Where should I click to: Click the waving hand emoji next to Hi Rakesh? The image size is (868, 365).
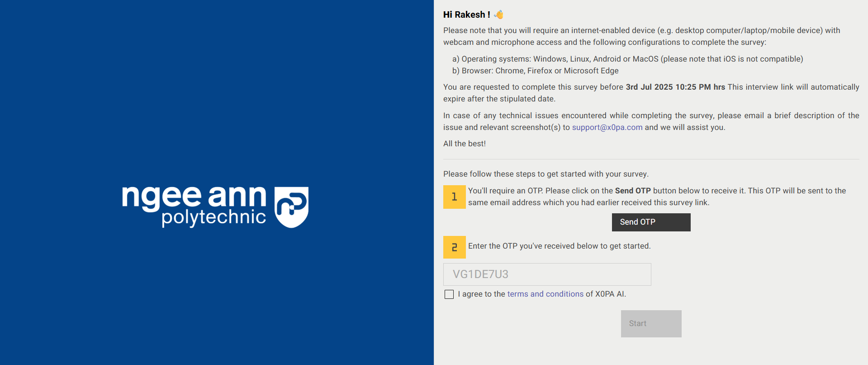point(498,14)
